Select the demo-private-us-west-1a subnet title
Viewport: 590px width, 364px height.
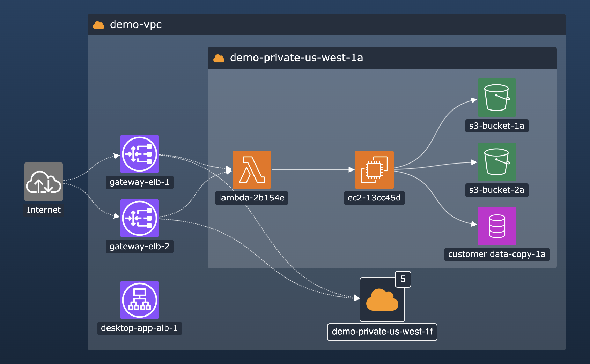[296, 58]
